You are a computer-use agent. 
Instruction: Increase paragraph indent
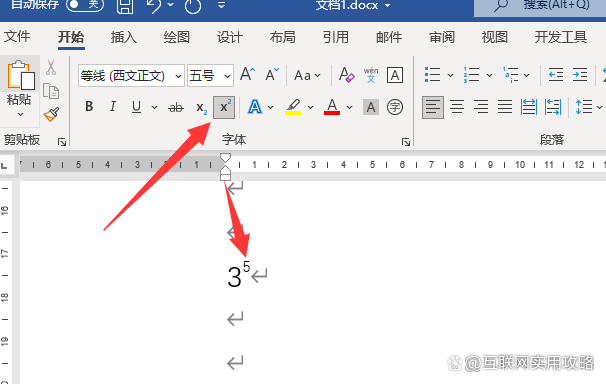[580, 75]
